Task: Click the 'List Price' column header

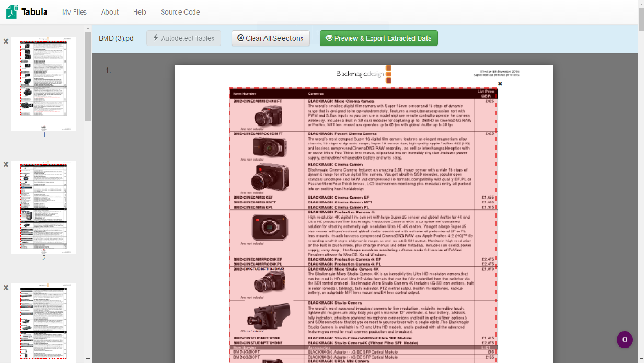Action: click(x=486, y=93)
